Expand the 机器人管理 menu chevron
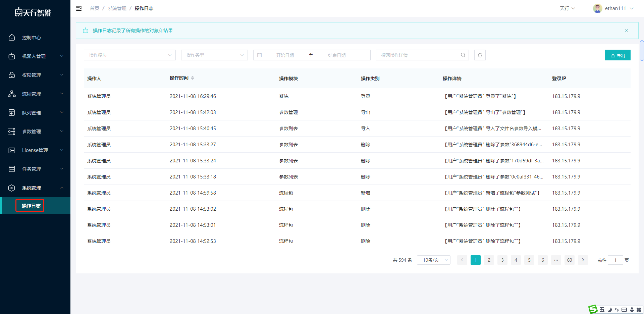 [62, 56]
